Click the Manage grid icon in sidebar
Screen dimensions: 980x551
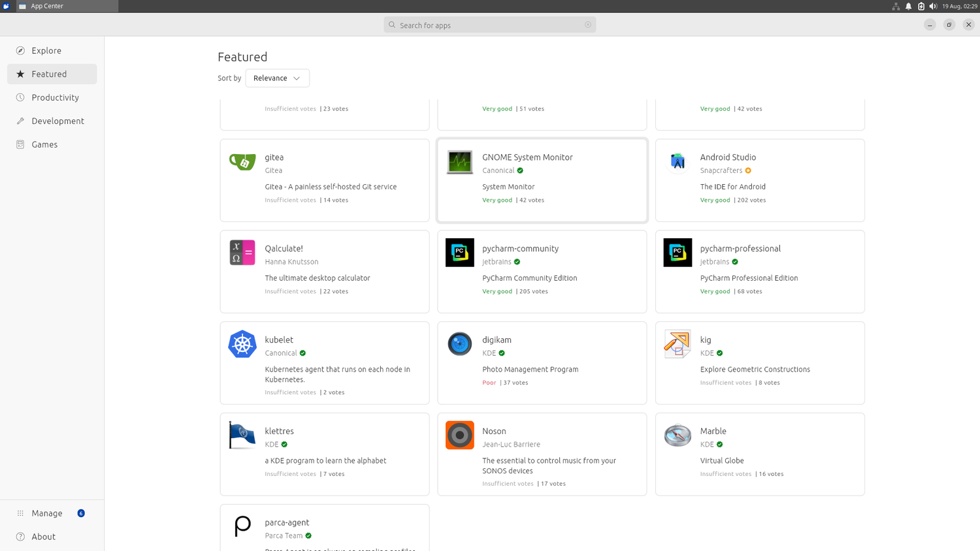[x=20, y=513]
